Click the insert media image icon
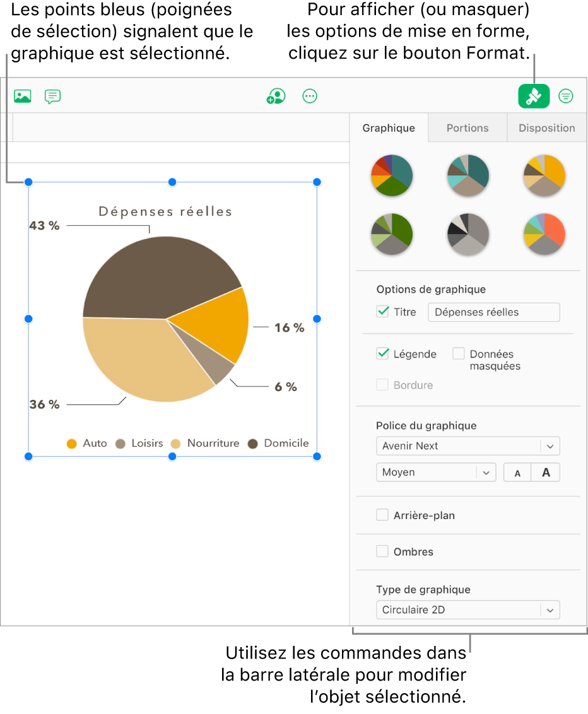This screenshot has height=714, width=588. point(22,96)
